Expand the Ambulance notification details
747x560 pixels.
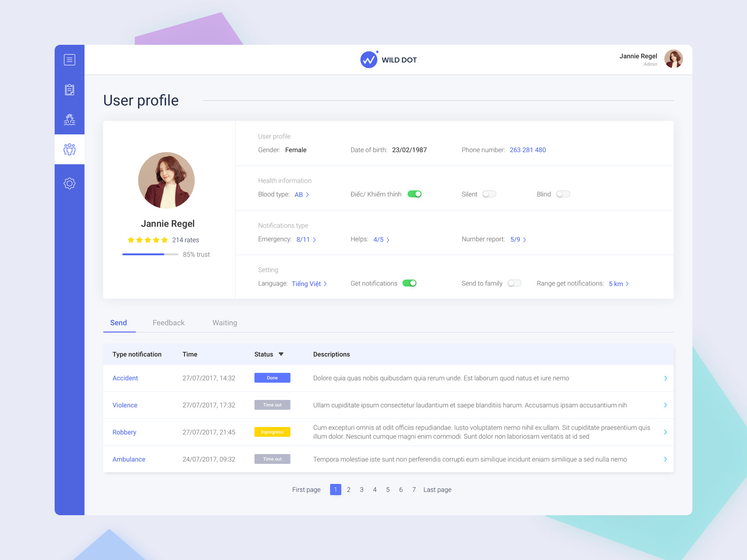point(666,459)
